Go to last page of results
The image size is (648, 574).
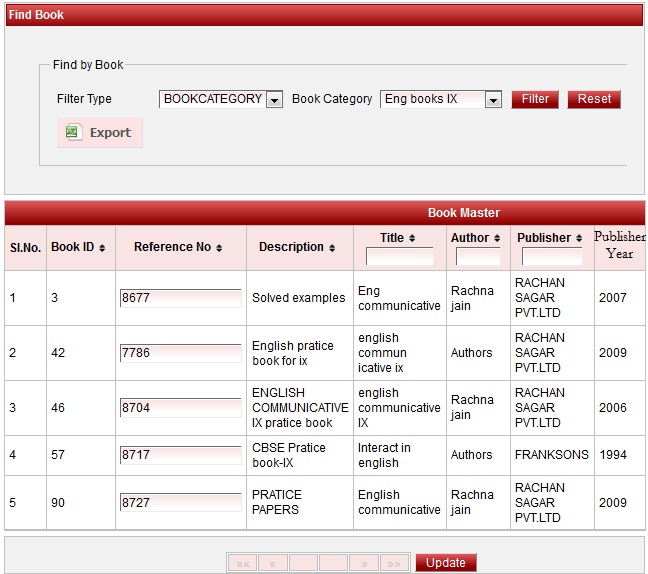[394, 563]
